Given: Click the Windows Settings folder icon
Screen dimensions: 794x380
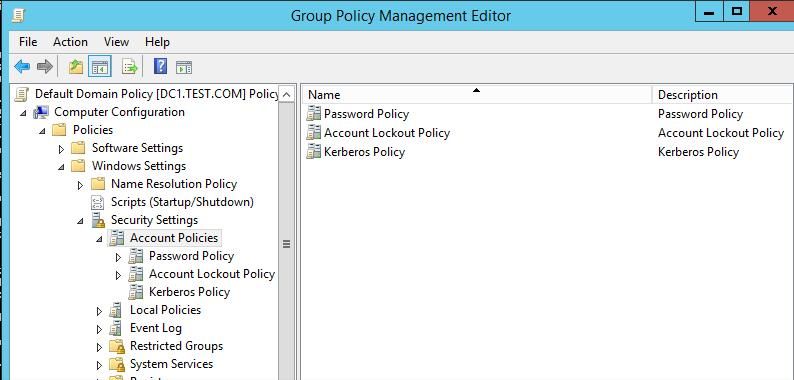Looking at the screenshot, I should click(78, 166).
